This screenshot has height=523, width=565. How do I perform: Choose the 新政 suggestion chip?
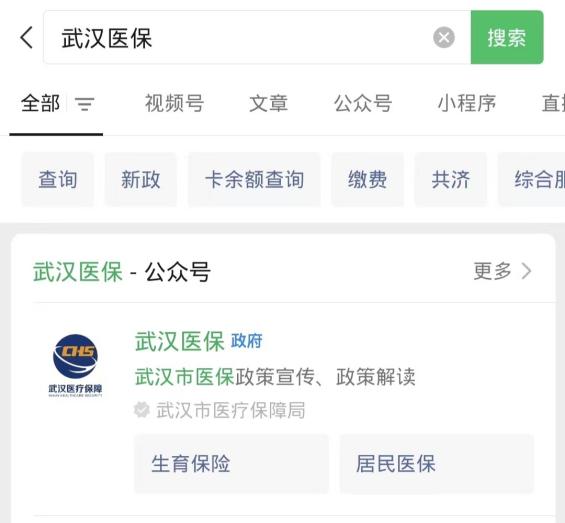click(x=141, y=179)
